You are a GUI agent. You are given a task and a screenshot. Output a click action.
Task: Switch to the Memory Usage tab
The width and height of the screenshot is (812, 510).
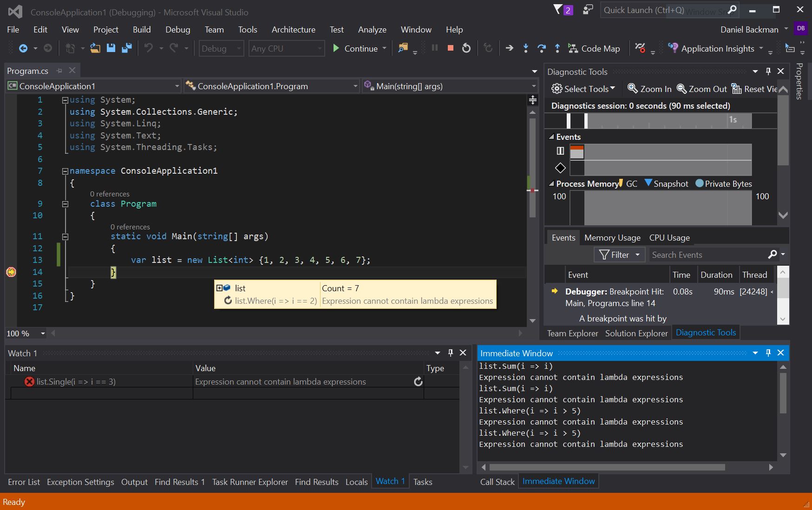(x=612, y=238)
